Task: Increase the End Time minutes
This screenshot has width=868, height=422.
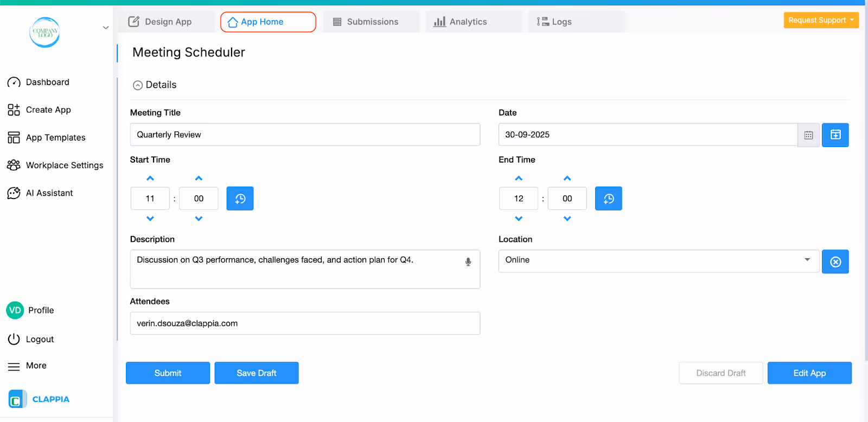Action: click(x=567, y=178)
